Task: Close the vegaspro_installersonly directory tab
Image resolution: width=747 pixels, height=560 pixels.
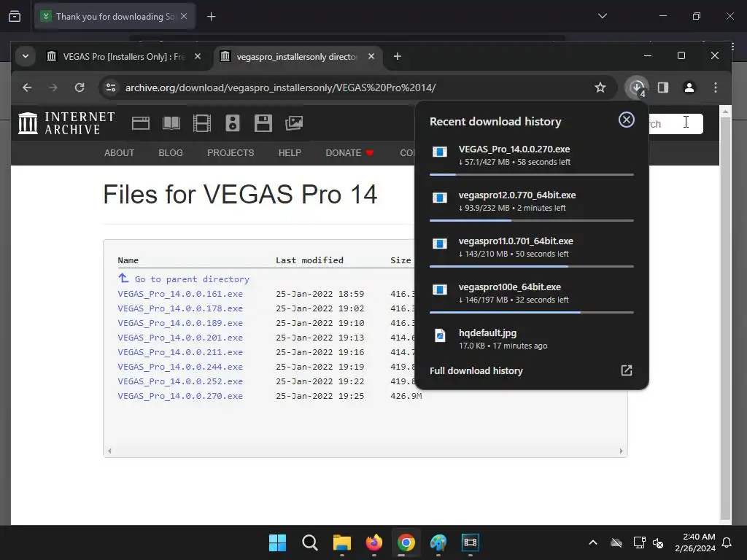Action: tap(371, 57)
